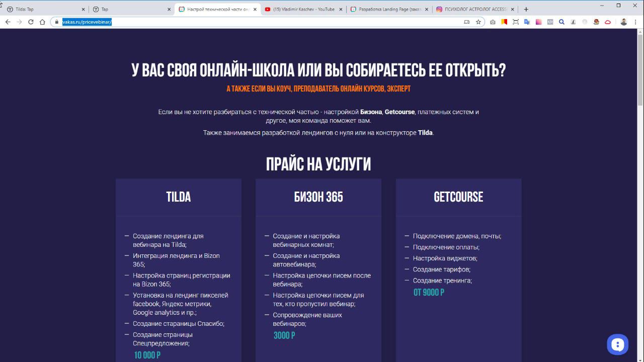Click the scrollbar up arrow
644x362 pixels.
coord(640,32)
